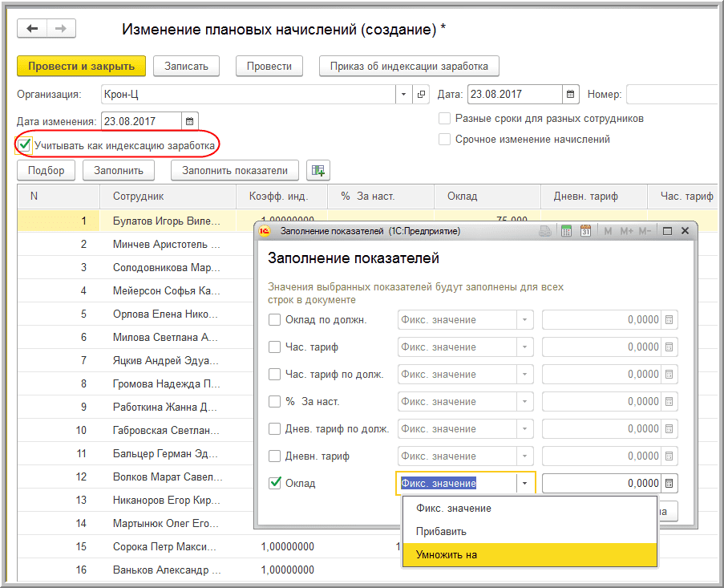The image size is (724, 588).
Task: Check the Час. тариф по долж. checkbox
Action: click(274, 374)
